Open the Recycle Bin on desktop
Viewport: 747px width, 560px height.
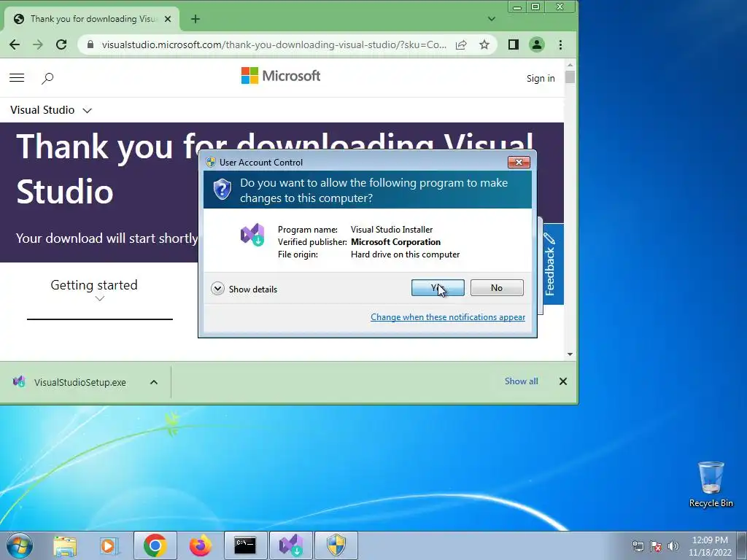tap(711, 484)
